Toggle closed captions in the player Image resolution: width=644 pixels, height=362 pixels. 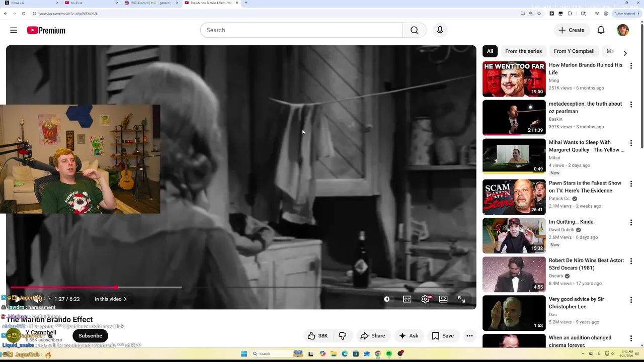[407, 299]
